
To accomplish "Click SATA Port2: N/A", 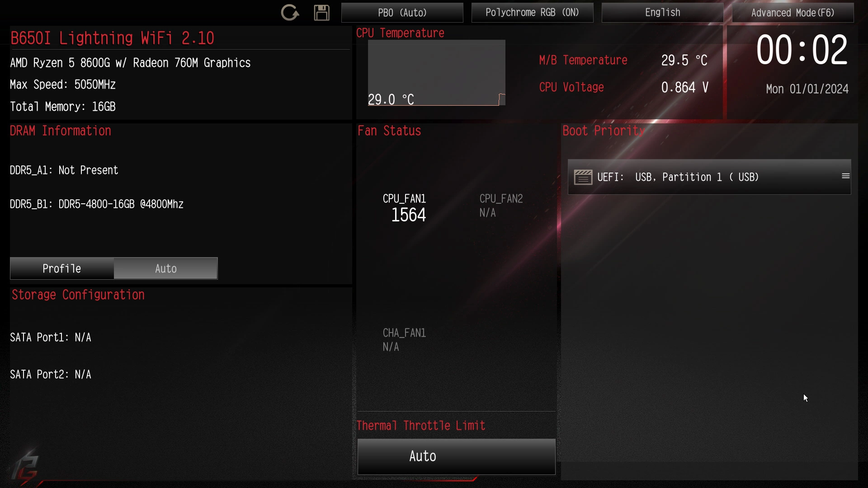I will [x=51, y=375].
